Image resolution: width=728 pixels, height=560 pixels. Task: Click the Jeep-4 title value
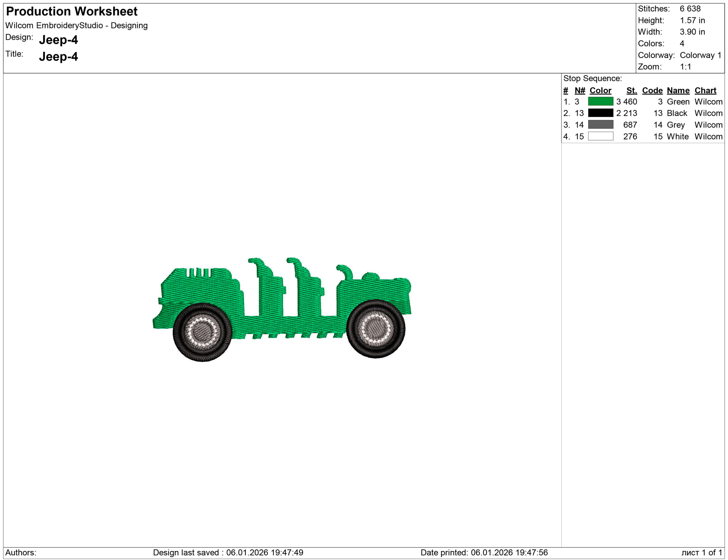(x=58, y=56)
